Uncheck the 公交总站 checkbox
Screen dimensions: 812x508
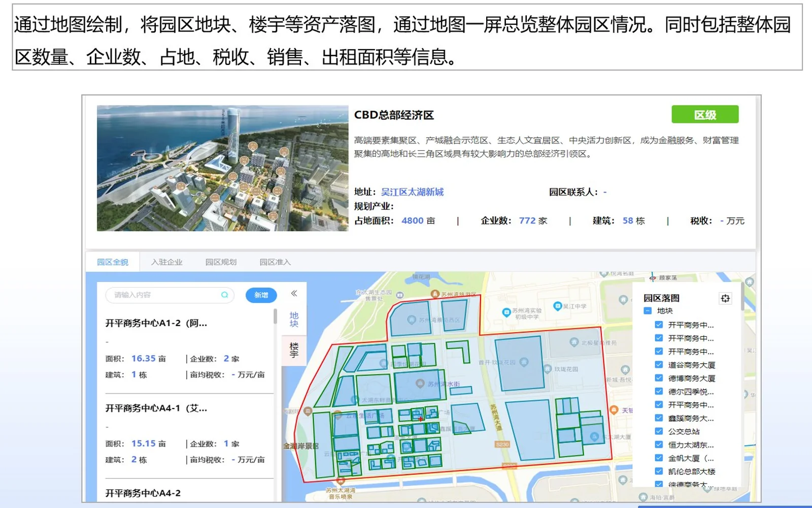pos(659,431)
